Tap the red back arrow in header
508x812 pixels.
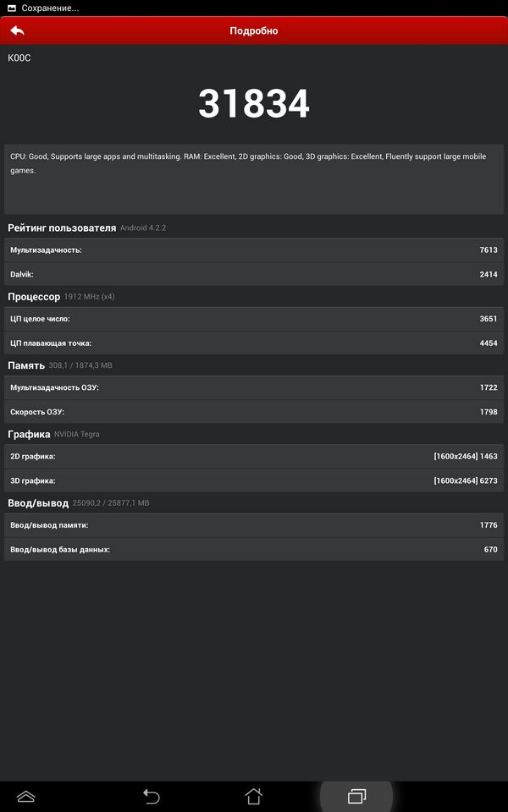18,30
